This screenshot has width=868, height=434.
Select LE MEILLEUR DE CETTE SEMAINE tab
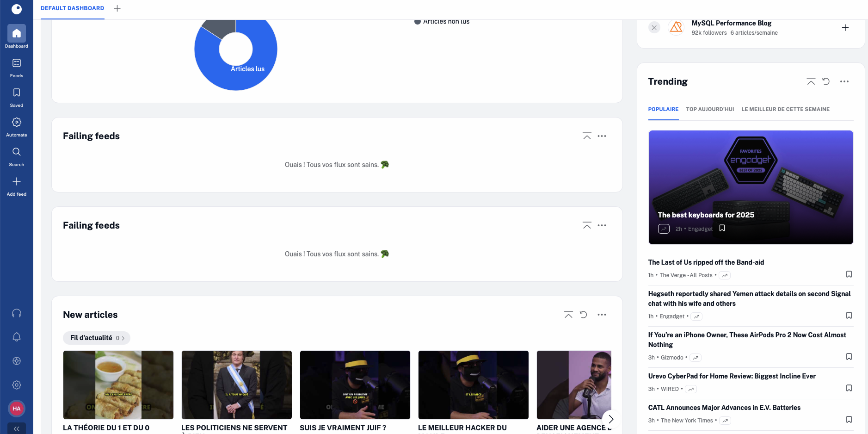(x=785, y=109)
